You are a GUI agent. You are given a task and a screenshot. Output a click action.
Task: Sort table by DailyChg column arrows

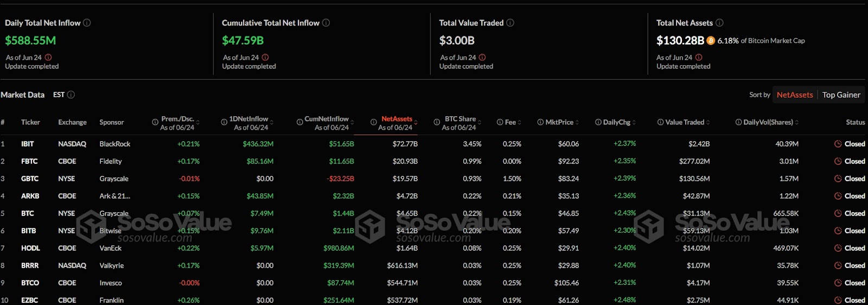tap(634, 123)
